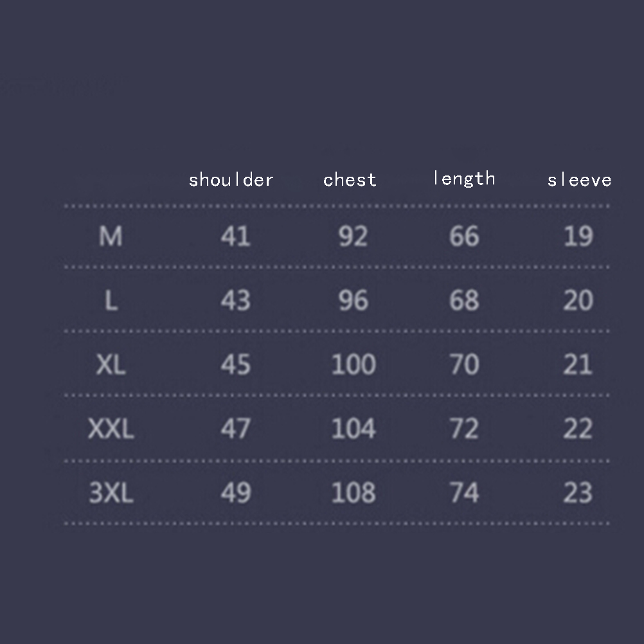Select the 3XL size row label

point(111,494)
